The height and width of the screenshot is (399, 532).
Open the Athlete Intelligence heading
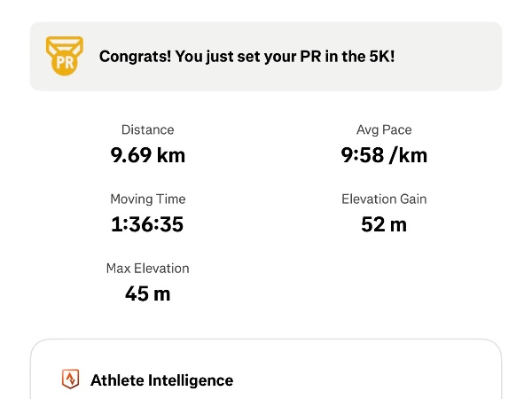pos(161,380)
